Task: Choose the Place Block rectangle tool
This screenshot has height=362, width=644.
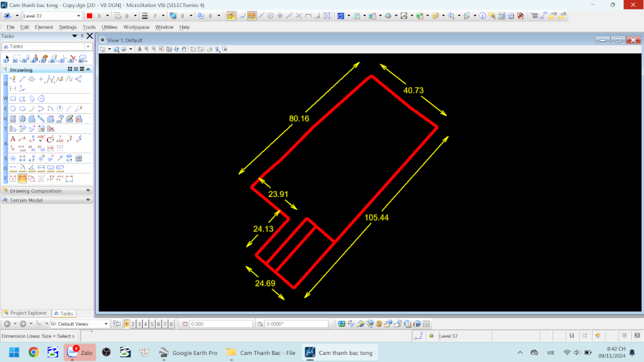Action: 13,99
